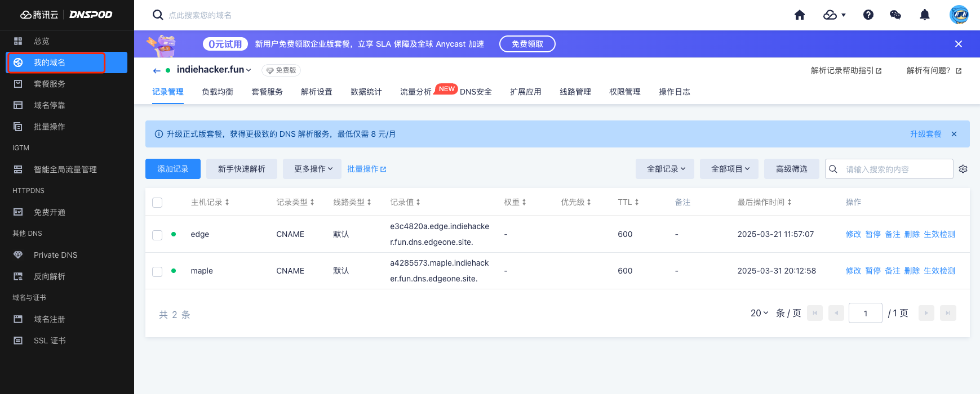Open notifications bell icon
Viewport: 980px width, 394px height.
(924, 15)
